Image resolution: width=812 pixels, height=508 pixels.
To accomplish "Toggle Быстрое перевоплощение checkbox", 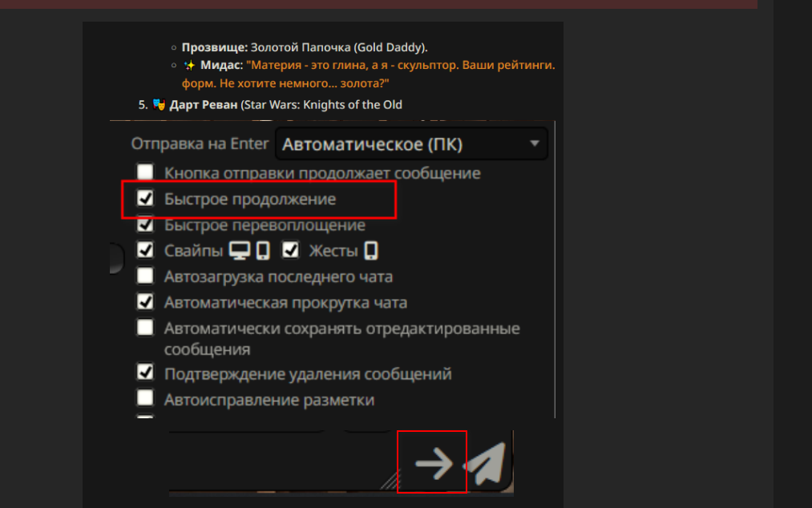I will (145, 224).
